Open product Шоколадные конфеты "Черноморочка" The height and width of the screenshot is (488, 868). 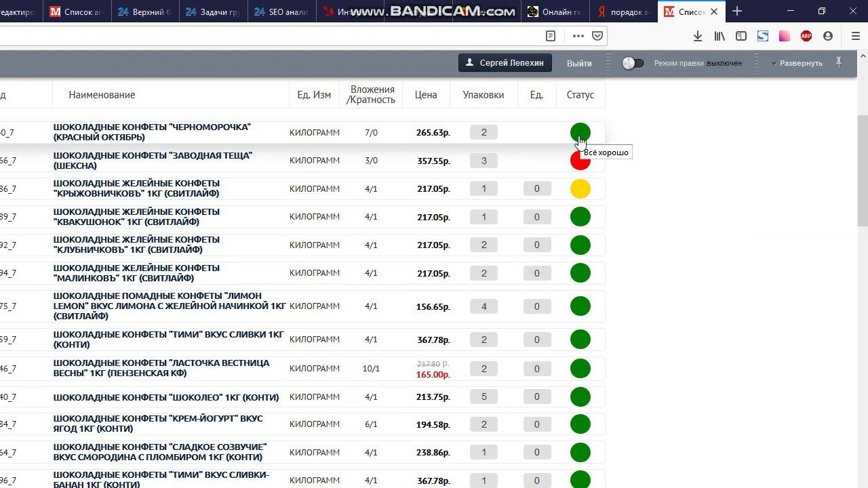(152, 132)
